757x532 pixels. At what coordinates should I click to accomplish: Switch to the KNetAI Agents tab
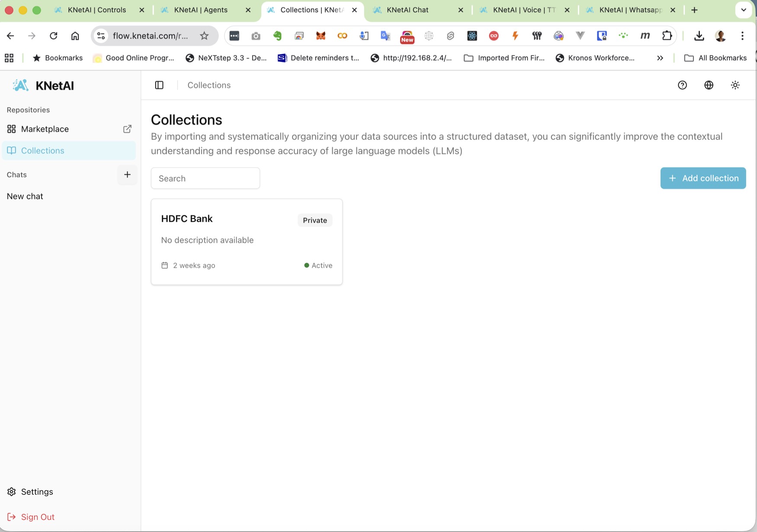pyautogui.click(x=201, y=10)
